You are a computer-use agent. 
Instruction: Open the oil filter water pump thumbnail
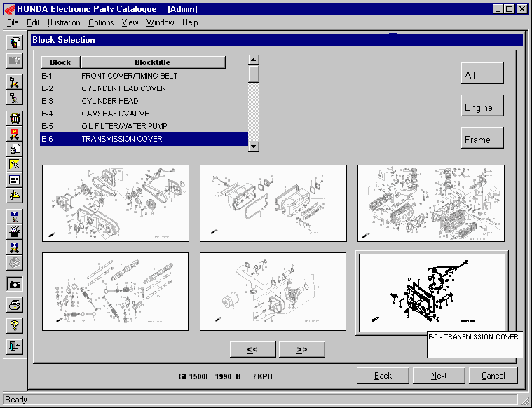coord(273,292)
